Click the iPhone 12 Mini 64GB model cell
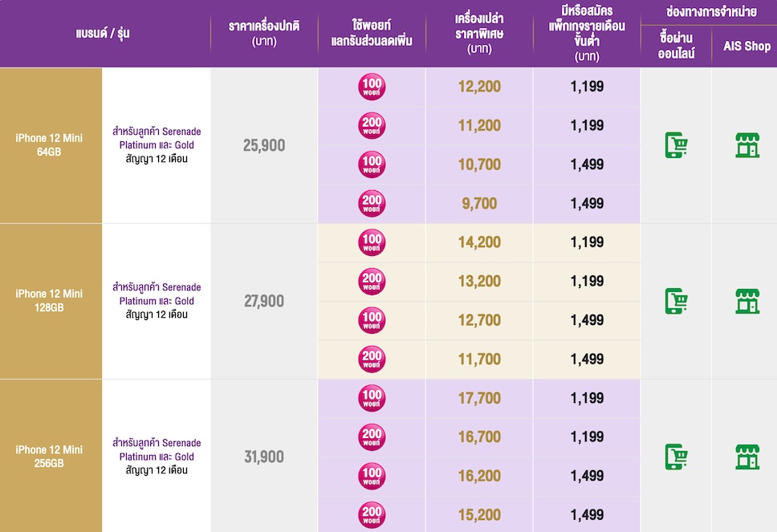Viewport: 777px width, 532px height. click(x=49, y=145)
